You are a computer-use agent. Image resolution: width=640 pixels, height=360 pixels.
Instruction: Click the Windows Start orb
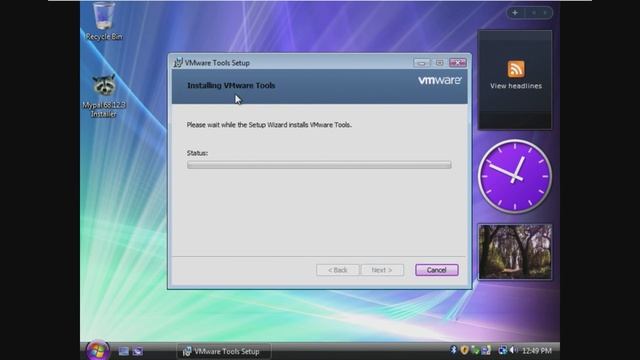[x=98, y=351]
